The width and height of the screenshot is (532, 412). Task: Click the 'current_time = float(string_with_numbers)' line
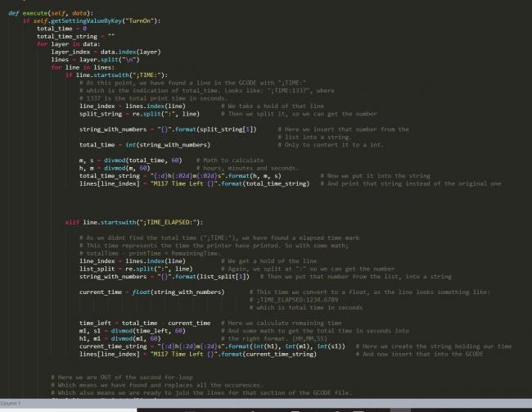point(151,292)
